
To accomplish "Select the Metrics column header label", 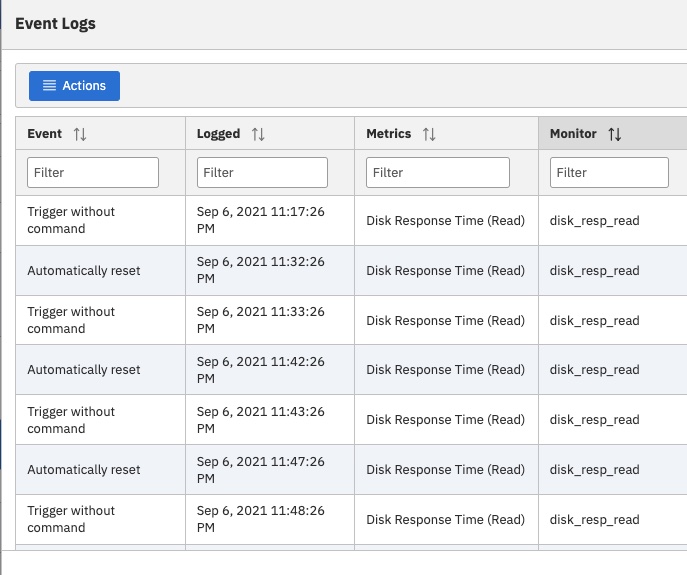I will pyautogui.click(x=389, y=134).
